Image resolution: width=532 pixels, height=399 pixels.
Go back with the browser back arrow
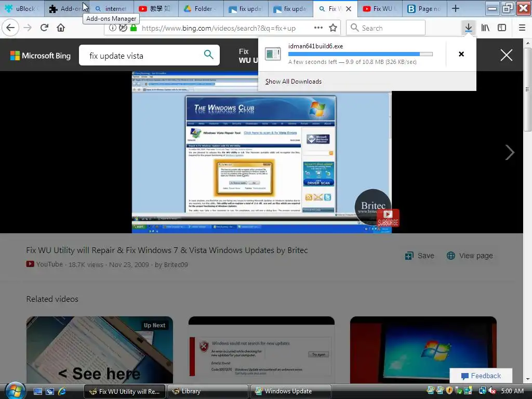point(10,28)
